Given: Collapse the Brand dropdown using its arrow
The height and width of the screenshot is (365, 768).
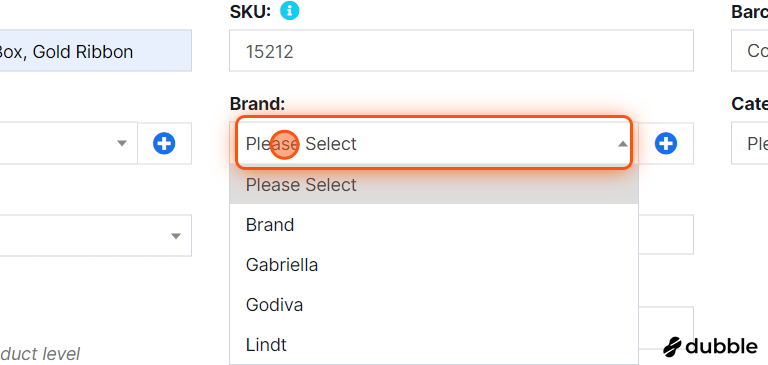Looking at the screenshot, I should pyautogui.click(x=623, y=144).
